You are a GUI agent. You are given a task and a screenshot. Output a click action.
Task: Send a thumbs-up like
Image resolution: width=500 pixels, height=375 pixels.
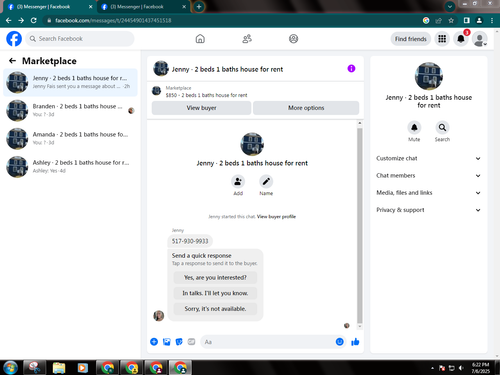(355, 342)
